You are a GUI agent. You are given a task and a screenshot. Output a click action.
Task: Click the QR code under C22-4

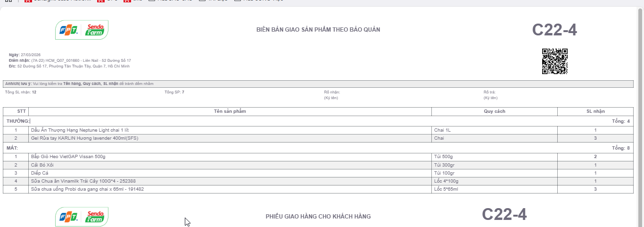pos(554,61)
